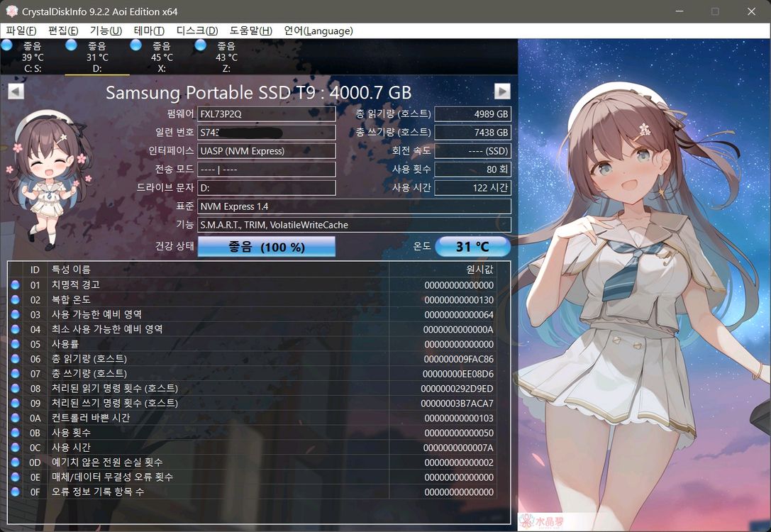Screen dimensions: 771x532
Task: Click the 31 °C temperature button
Action: coord(472,246)
